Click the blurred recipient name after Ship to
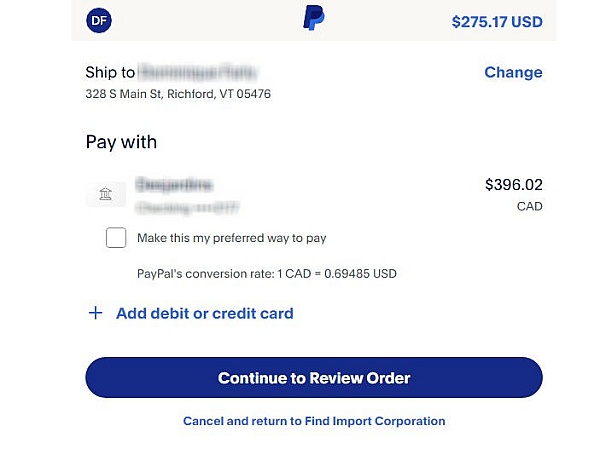The height and width of the screenshot is (449, 600). [x=198, y=72]
